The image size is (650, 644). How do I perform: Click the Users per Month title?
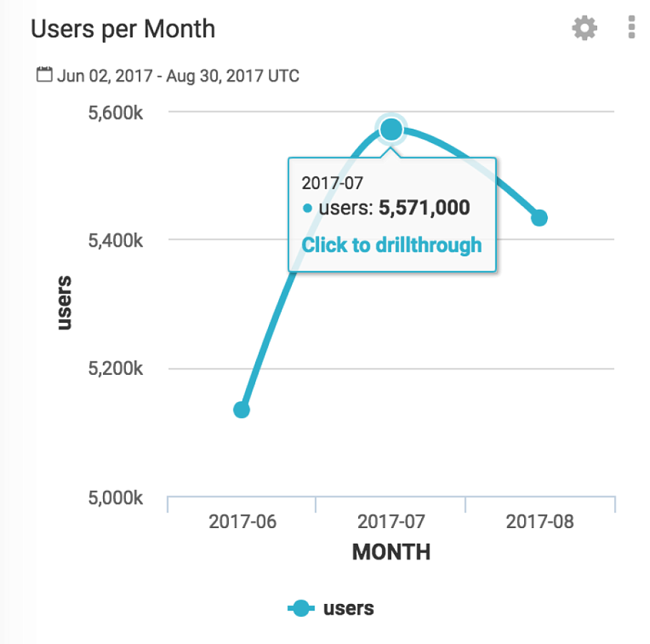pos(123,29)
